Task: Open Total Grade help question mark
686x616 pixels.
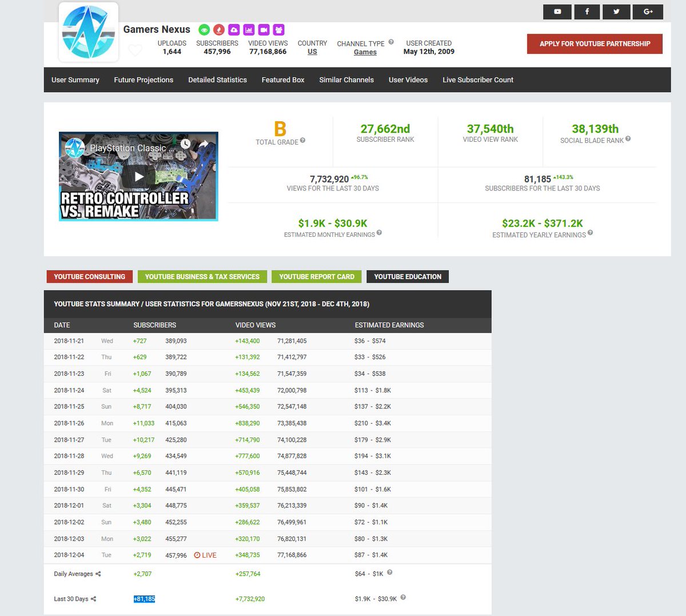Action: click(302, 140)
